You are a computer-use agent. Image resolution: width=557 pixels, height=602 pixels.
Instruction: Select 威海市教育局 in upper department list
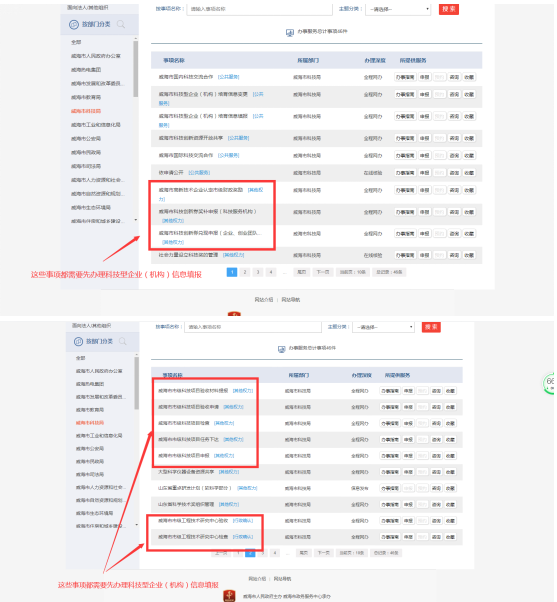[86, 98]
